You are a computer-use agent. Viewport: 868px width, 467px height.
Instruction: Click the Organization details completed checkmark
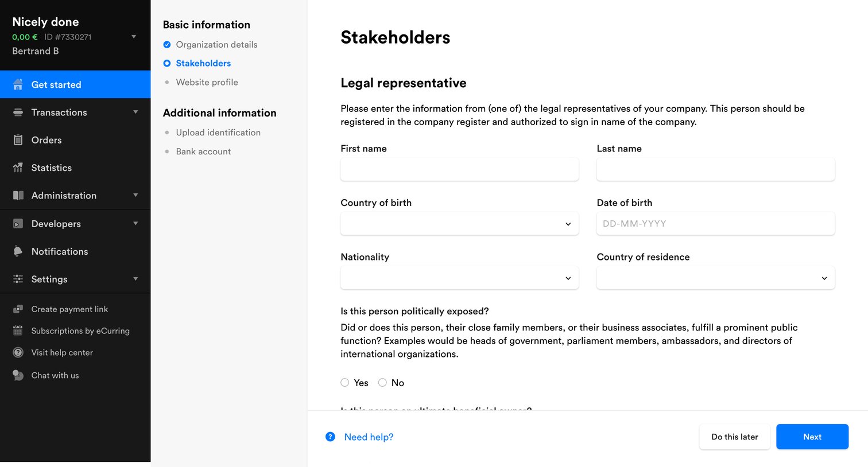coord(167,45)
